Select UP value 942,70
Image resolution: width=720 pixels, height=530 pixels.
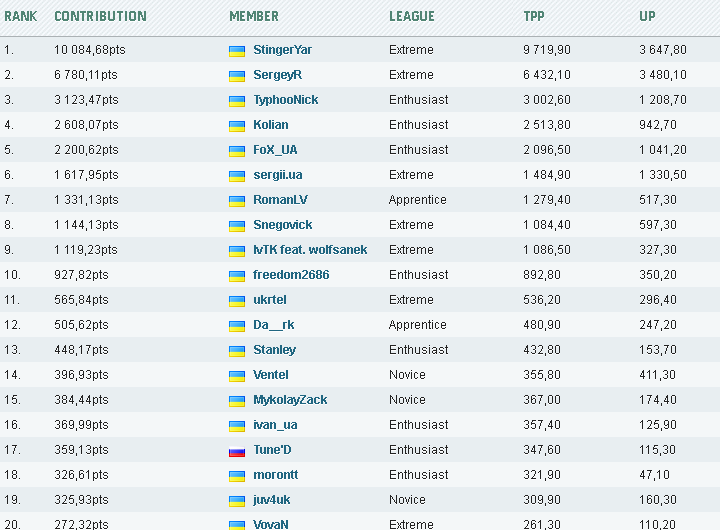658,124
